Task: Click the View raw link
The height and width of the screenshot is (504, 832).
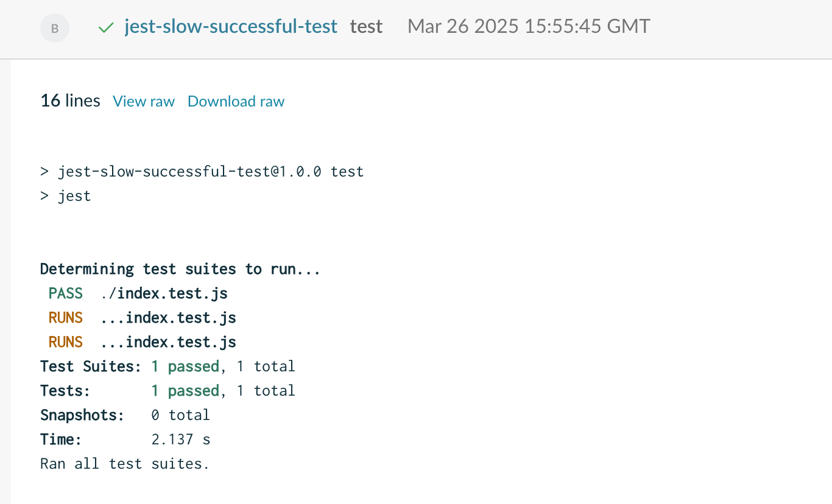Action: point(144,102)
